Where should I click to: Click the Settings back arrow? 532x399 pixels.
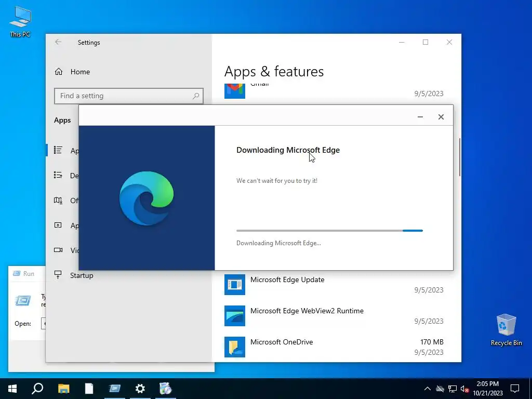pos(58,42)
